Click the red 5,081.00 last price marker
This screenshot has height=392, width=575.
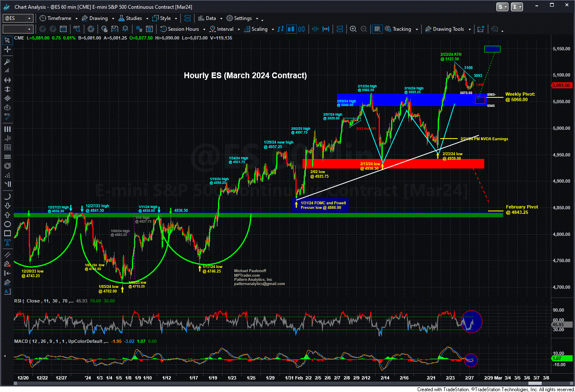point(561,85)
